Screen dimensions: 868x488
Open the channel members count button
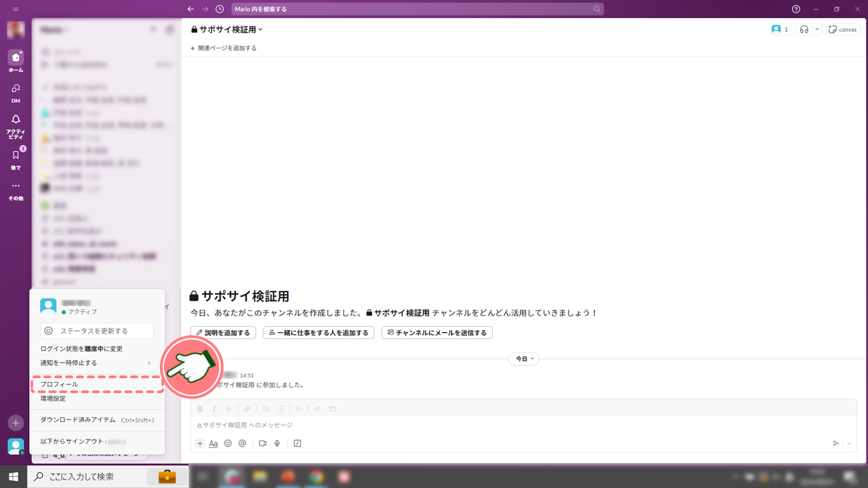780,29
